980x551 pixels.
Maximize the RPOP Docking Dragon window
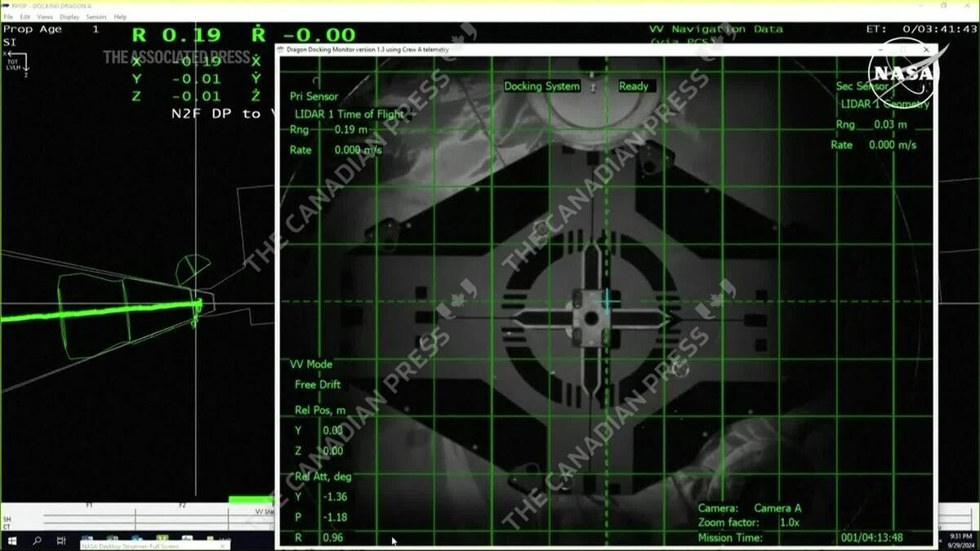[x=944, y=5]
